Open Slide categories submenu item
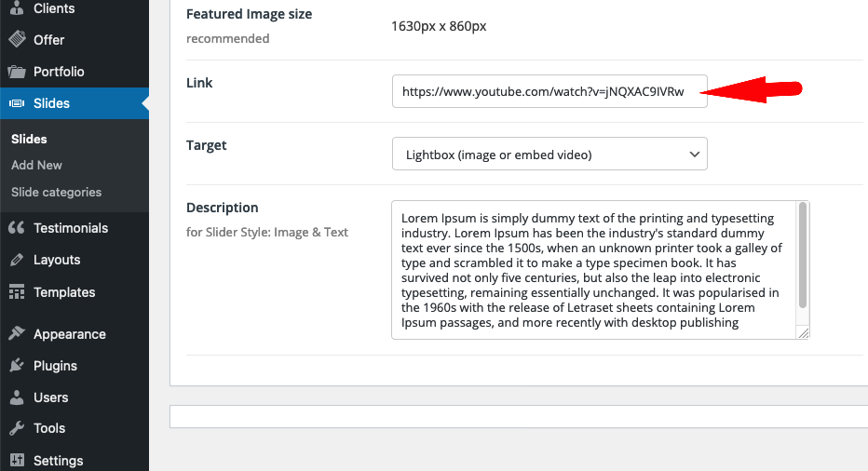868x471 pixels. [57, 192]
